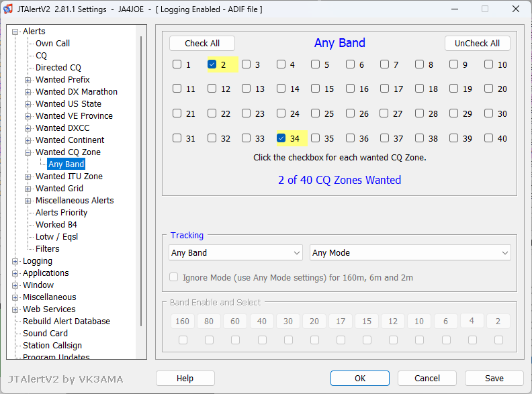Open Station Callsign settings

click(x=52, y=346)
